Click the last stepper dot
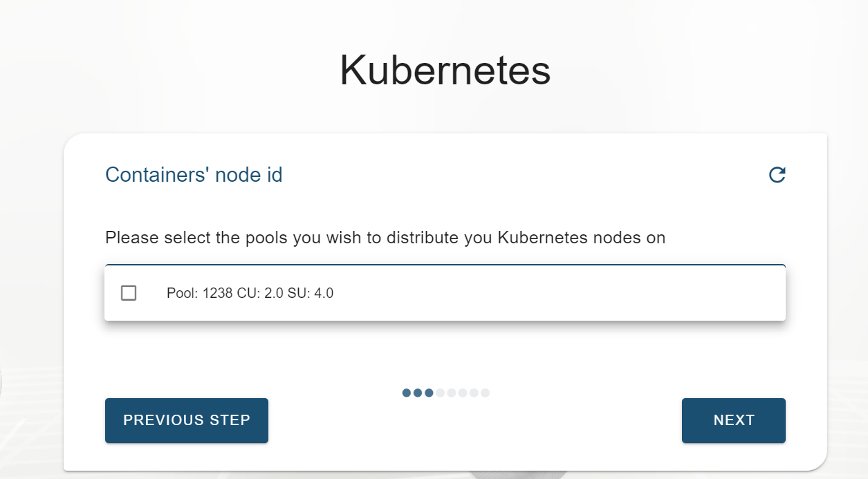The image size is (868, 479). [x=486, y=393]
